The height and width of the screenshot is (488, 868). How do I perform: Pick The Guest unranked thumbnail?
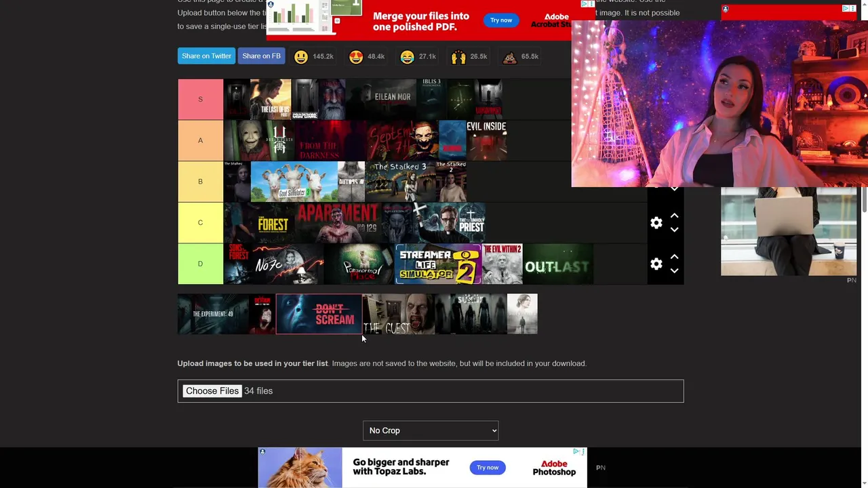pos(398,314)
